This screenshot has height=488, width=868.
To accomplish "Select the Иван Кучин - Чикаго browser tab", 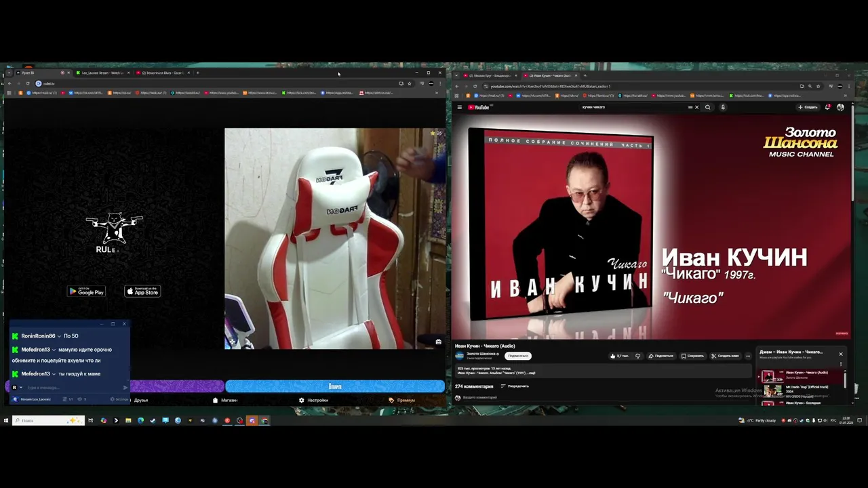I will pos(550,75).
